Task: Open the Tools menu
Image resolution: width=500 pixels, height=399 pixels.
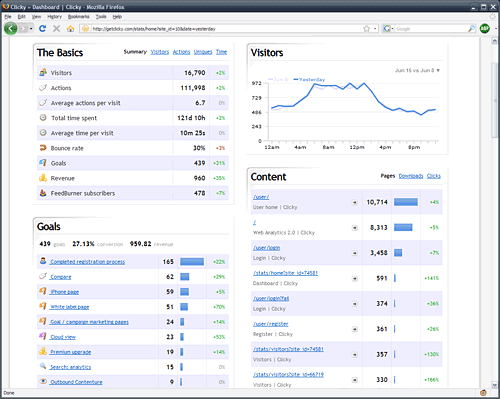Action: point(101,16)
